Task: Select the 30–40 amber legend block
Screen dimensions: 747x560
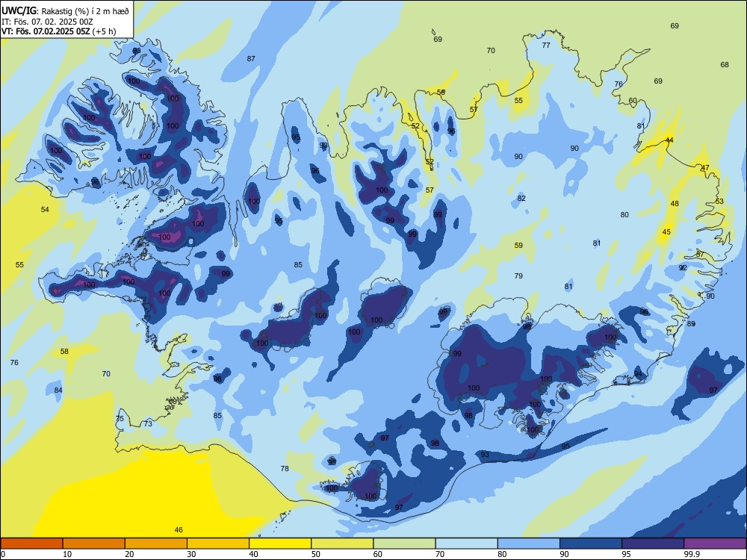Action: click(x=218, y=544)
